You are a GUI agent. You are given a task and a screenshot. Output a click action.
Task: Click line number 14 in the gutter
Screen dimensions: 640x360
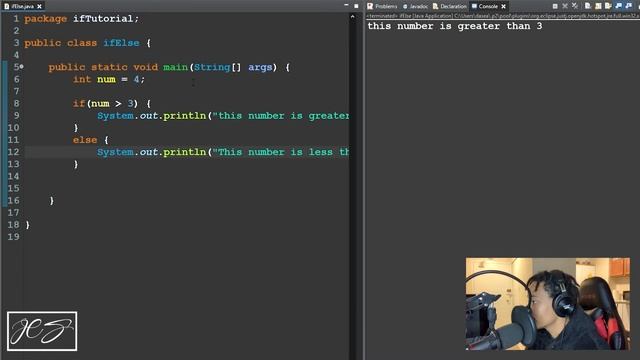(x=13, y=176)
